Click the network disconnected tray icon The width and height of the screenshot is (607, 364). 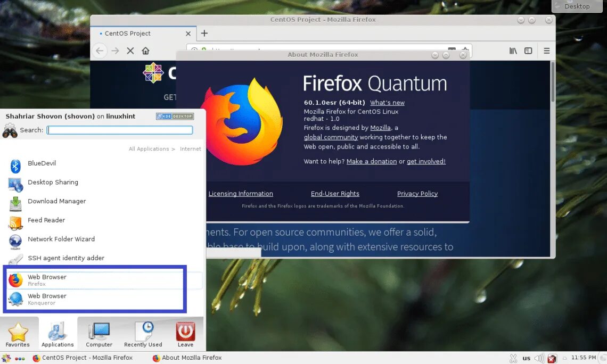point(552,359)
